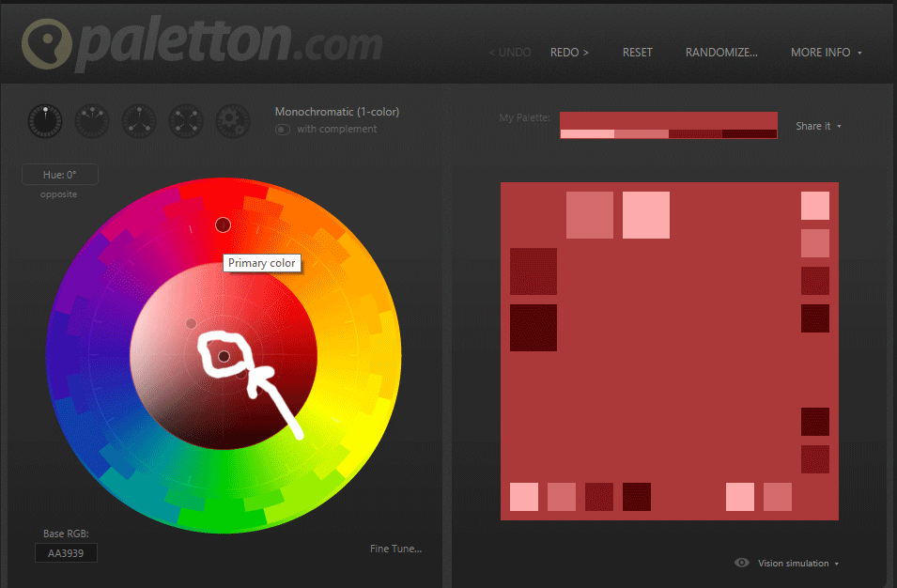Click the Vision simulation eye icon
The image size is (897, 588).
(x=742, y=563)
